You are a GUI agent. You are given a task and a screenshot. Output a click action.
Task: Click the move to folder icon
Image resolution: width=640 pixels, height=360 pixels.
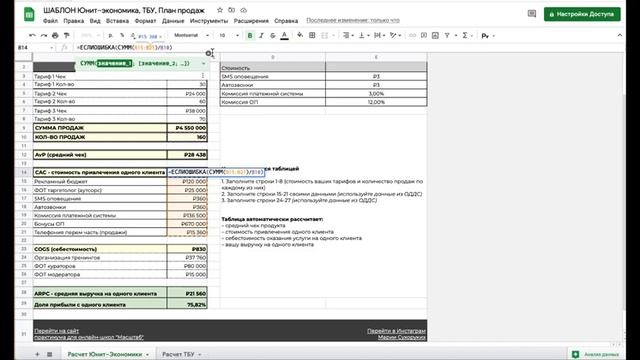pos(231,10)
